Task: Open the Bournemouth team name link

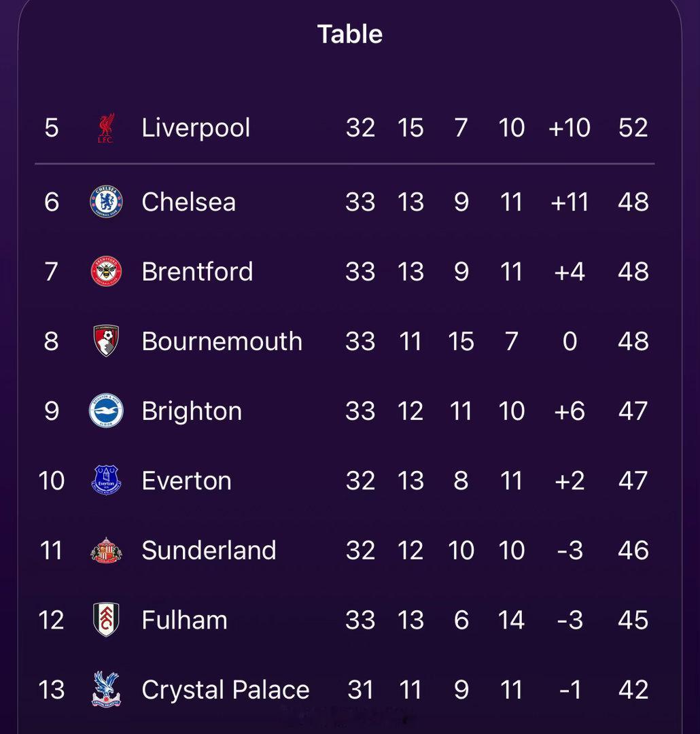Action: (222, 341)
